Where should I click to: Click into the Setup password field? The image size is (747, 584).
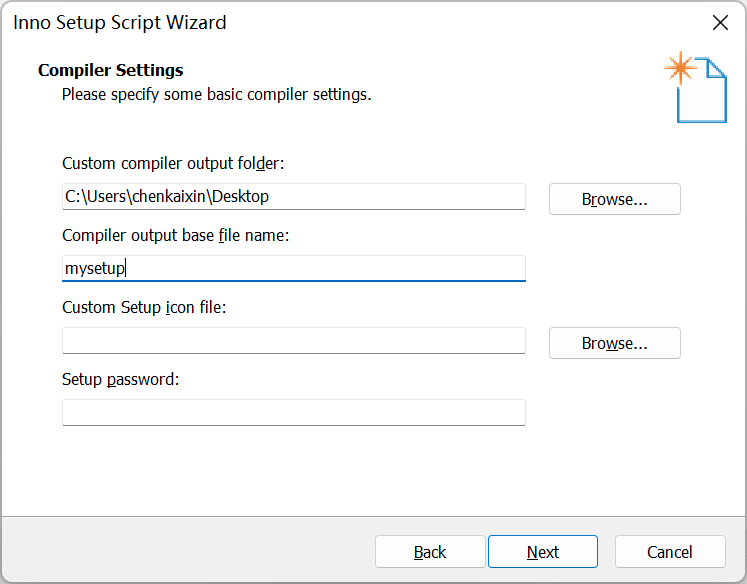pyautogui.click(x=293, y=412)
